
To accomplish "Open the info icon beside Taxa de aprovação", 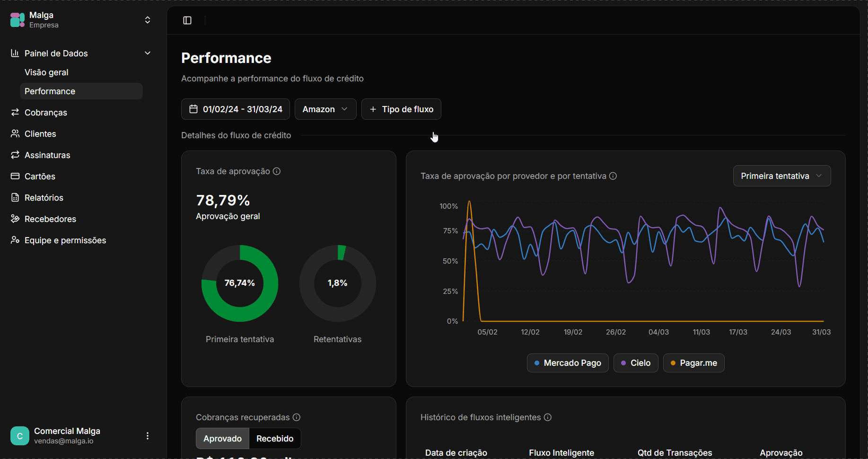I will [x=277, y=171].
